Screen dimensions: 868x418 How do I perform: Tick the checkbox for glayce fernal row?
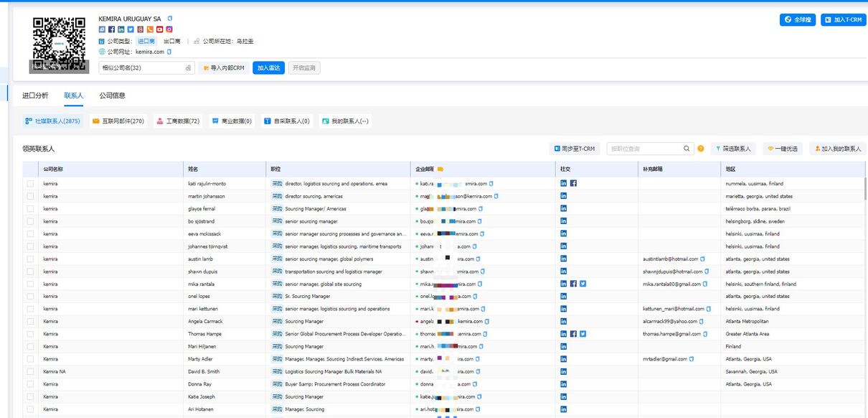30,209
